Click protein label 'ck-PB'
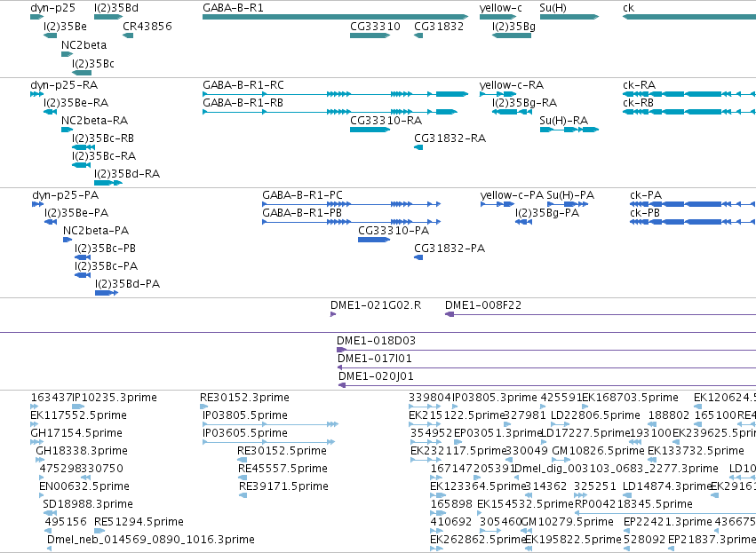This screenshot has height=553, width=756. pos(645,213)
